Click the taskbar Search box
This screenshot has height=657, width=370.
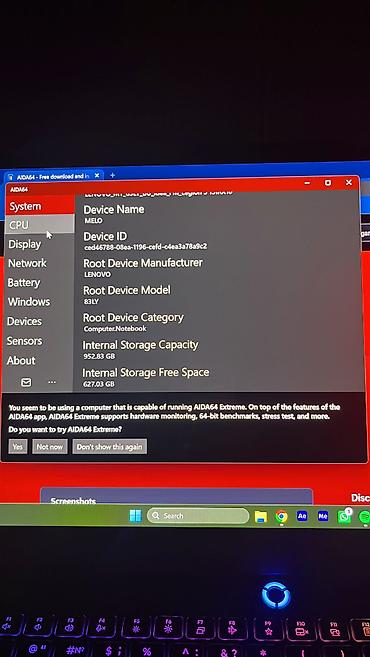(x=198, y=516)
